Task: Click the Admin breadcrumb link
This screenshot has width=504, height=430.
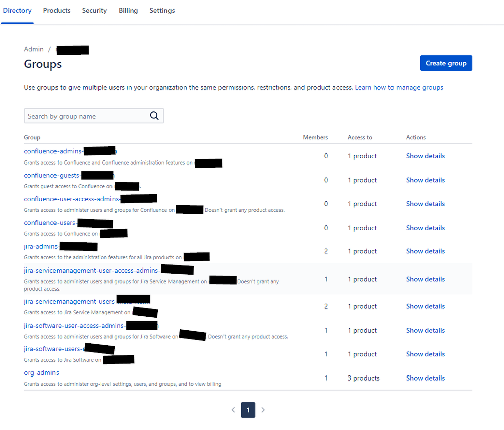Action: (34, 49)
